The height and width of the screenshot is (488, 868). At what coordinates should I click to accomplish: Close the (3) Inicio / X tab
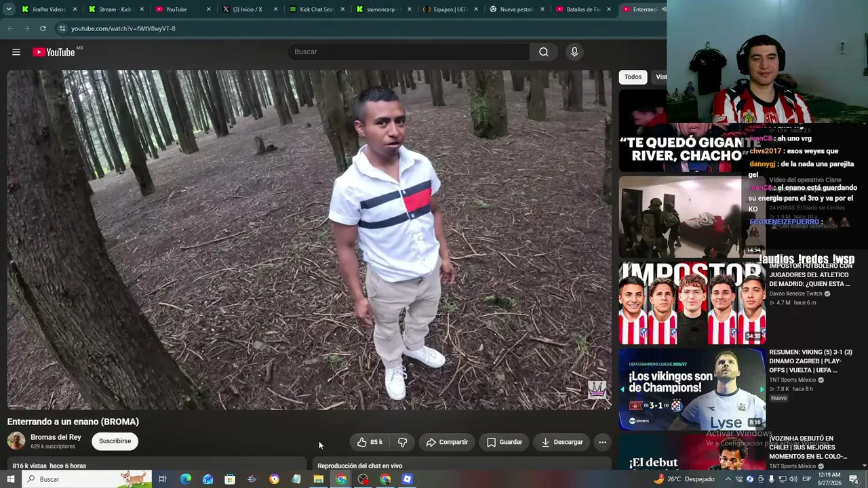click(x=275, y=9)
